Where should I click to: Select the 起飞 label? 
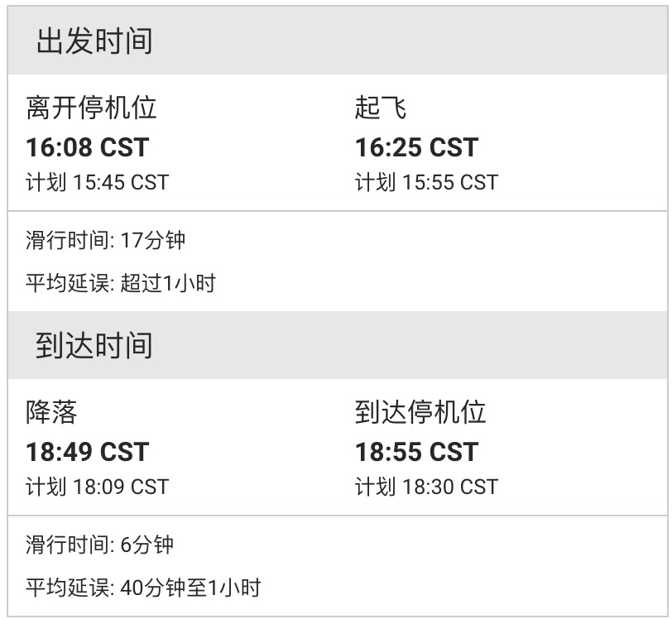(x=381, y=108)
